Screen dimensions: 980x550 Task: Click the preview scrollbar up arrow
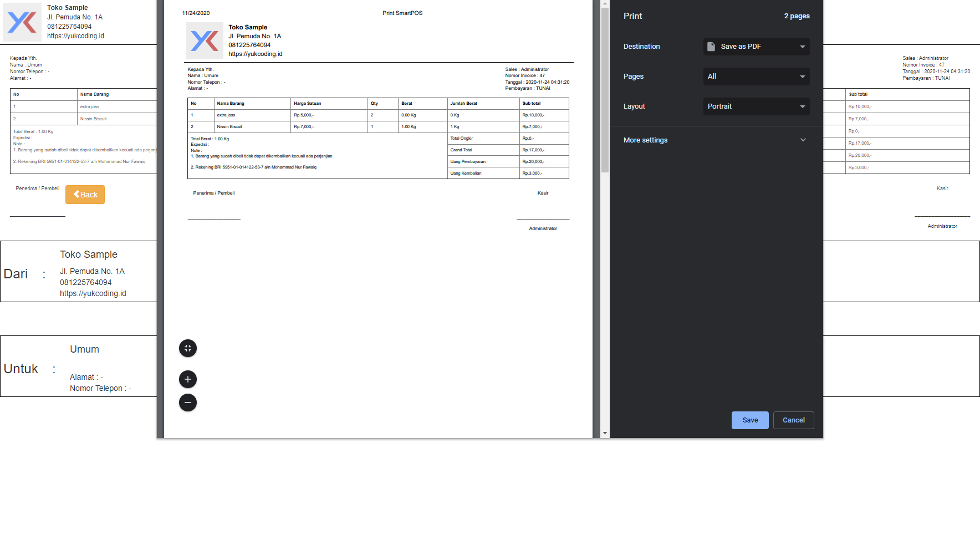605,3
